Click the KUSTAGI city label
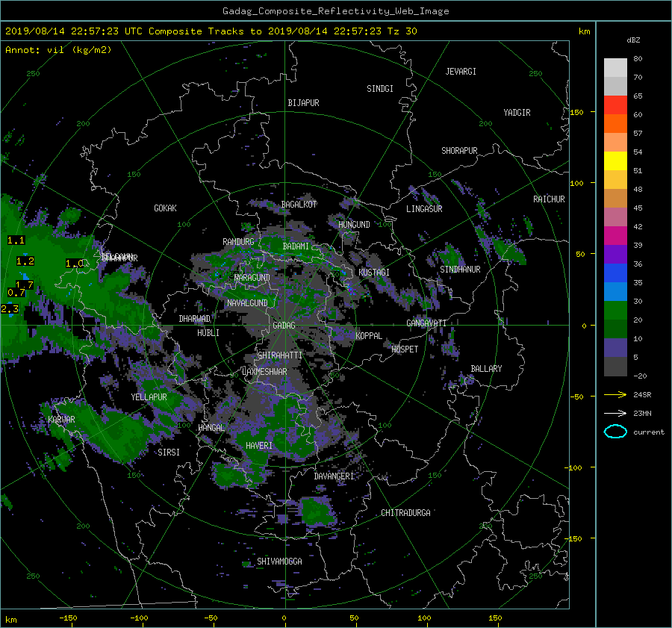Viewport: 672px width, 628px height. 374,273
